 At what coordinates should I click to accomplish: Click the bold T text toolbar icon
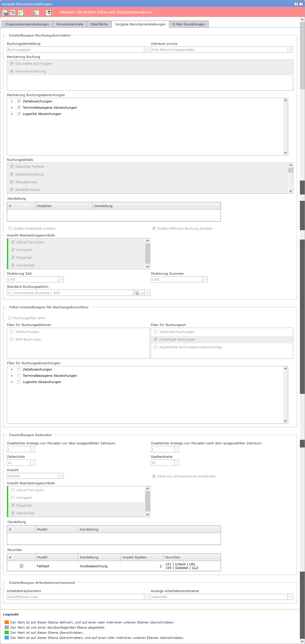coord(48,13)
